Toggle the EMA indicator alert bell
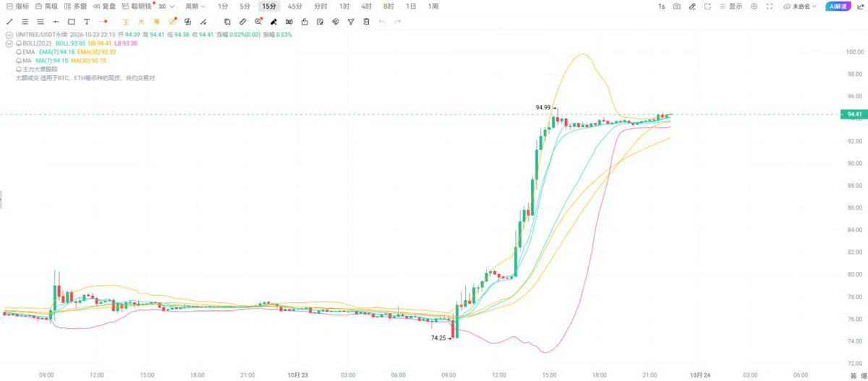This screenshot has width=868, height=381. point(19,52)
